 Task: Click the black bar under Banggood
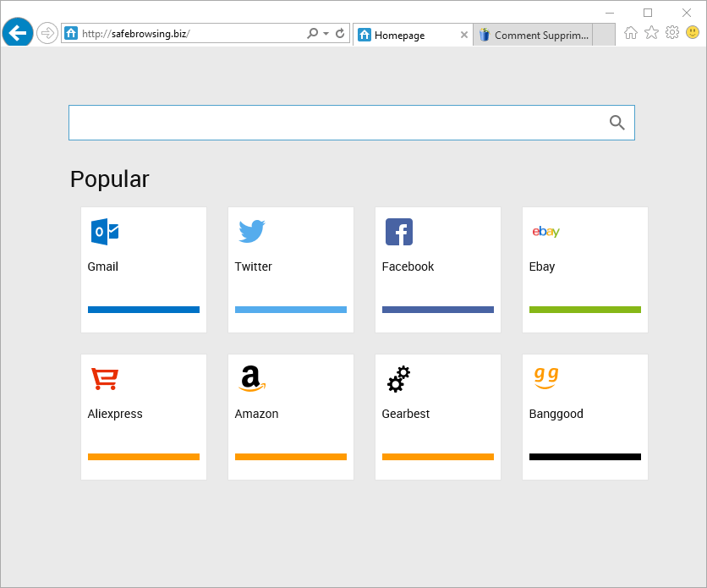[585, 457]
